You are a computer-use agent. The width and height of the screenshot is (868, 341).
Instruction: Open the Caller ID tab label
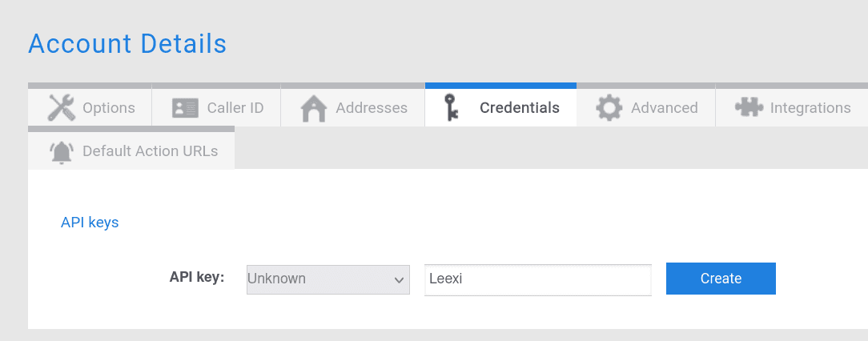(235, 107)
